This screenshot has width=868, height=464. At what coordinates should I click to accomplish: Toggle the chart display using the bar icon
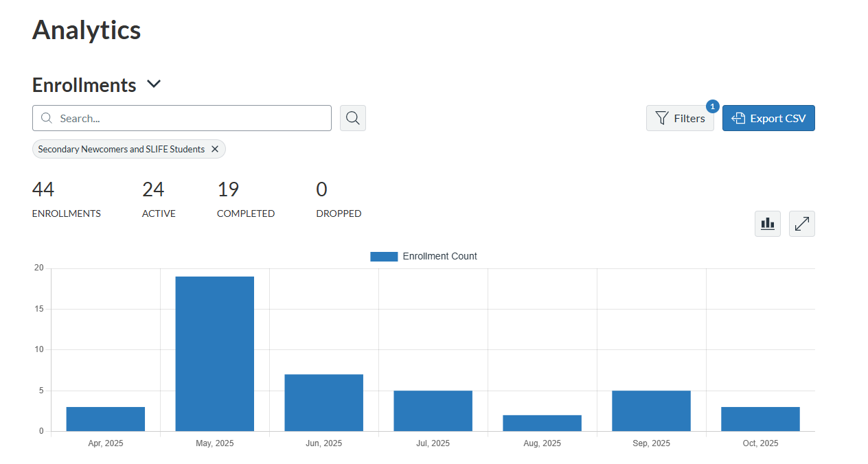coord(767,223)
